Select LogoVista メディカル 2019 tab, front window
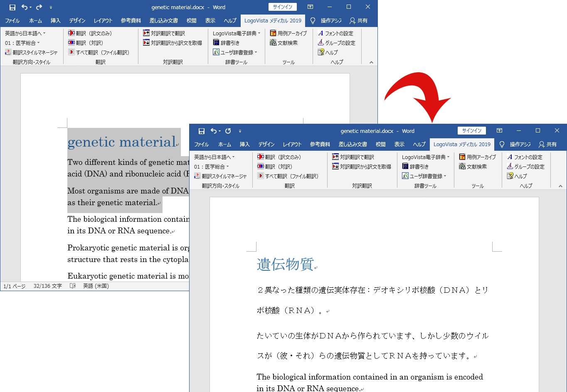 click(x=462, y=144)
